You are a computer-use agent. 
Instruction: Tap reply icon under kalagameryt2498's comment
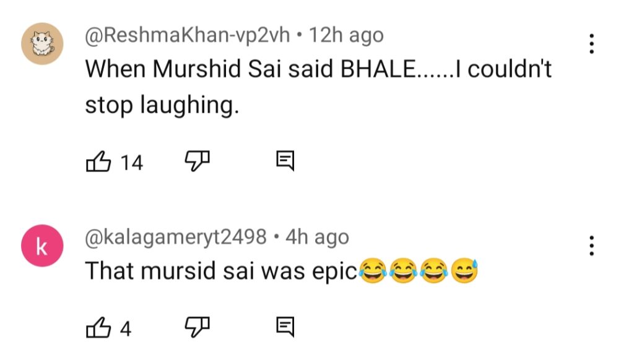pyautogui.click(x=284, y=328)
